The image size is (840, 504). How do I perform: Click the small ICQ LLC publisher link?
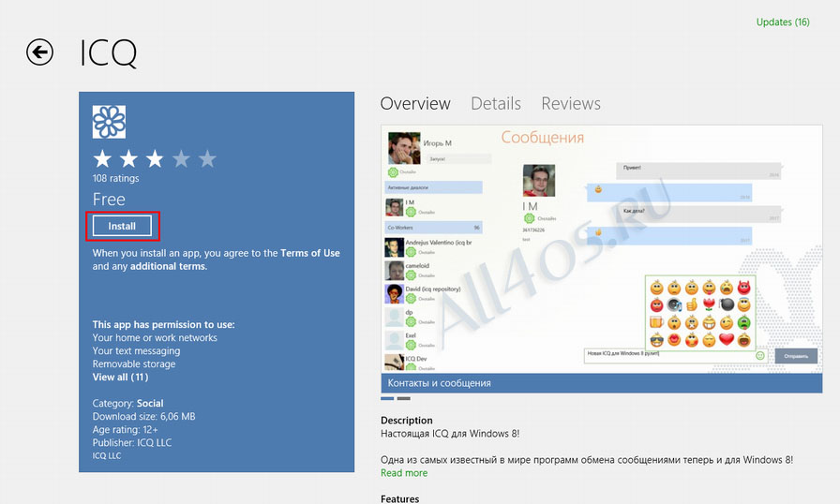pos(107,456)
